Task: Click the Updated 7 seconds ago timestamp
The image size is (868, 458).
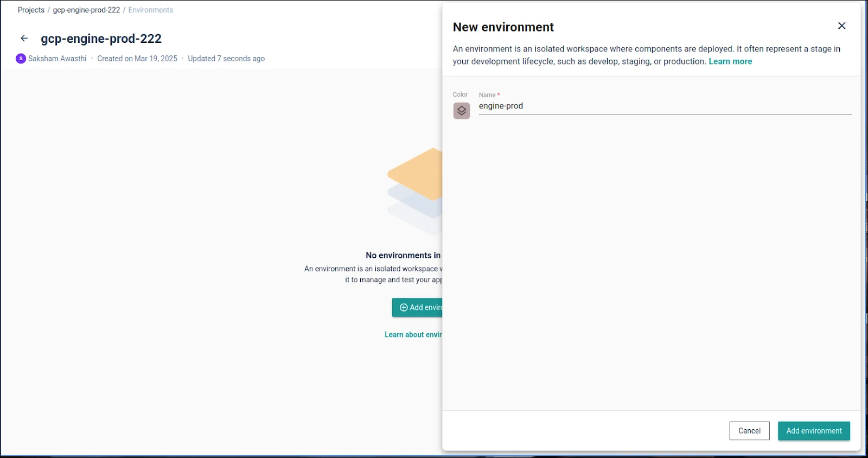Action: [226, 59]
